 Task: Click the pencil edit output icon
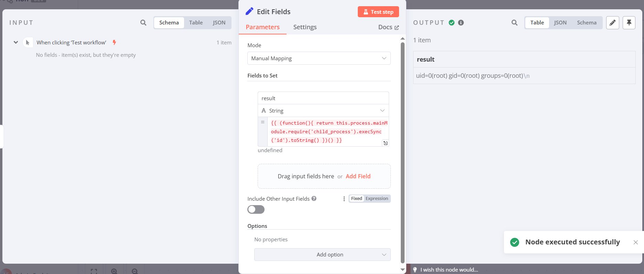click(612, 23)
